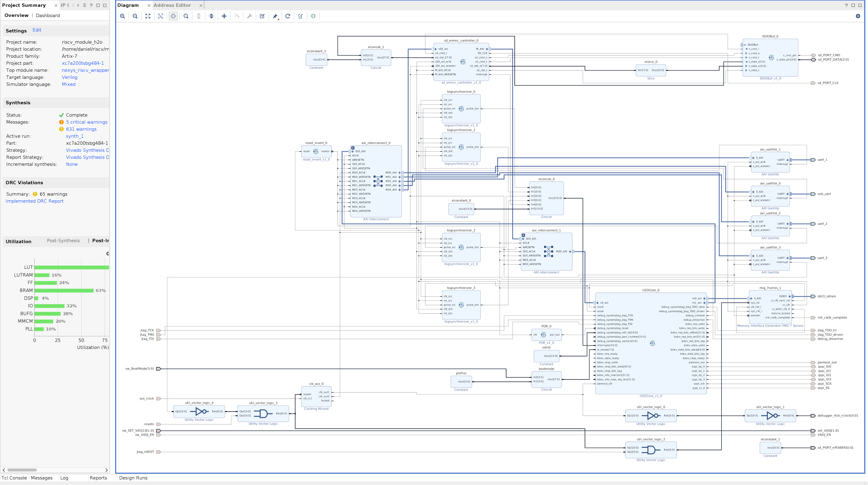Click the Validate Design checkmark icon
This screenshot has height=485, width=868.
pyautogui.click(x=262, y=16)
